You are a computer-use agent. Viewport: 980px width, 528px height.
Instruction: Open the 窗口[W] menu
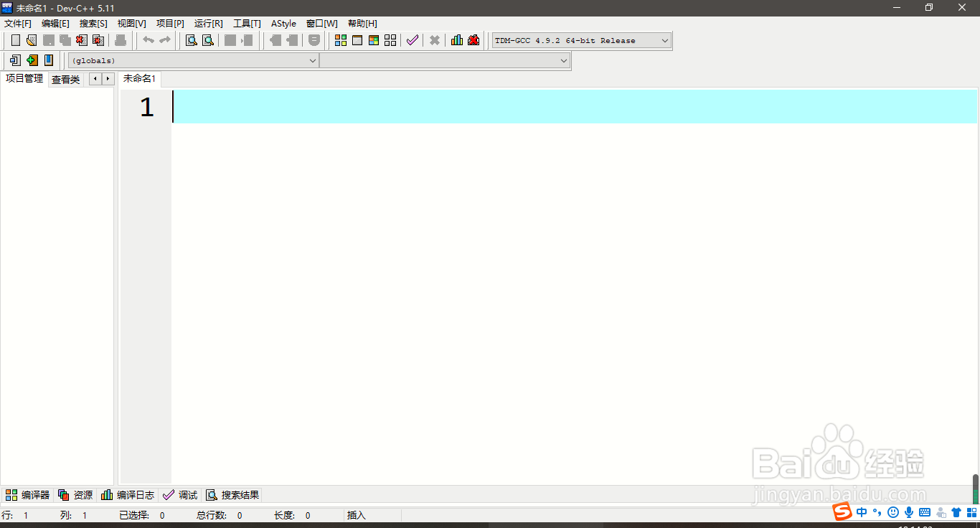pyautogui.click(x=321, y=24)
